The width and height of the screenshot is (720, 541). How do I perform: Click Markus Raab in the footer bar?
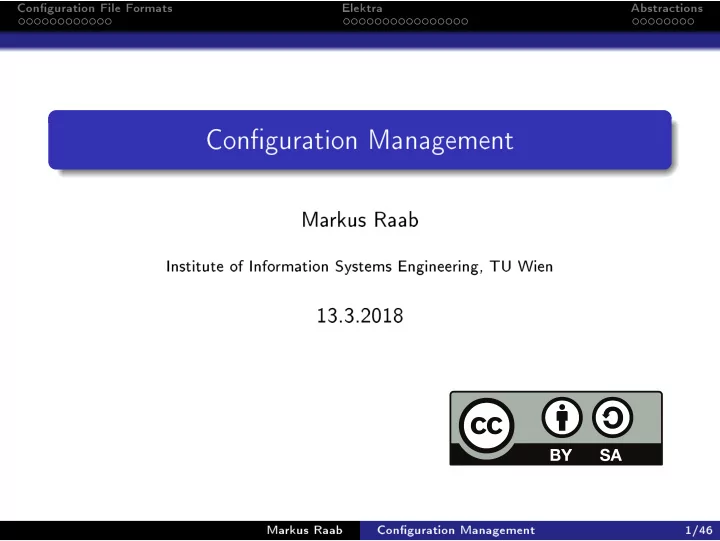[304, 530]
